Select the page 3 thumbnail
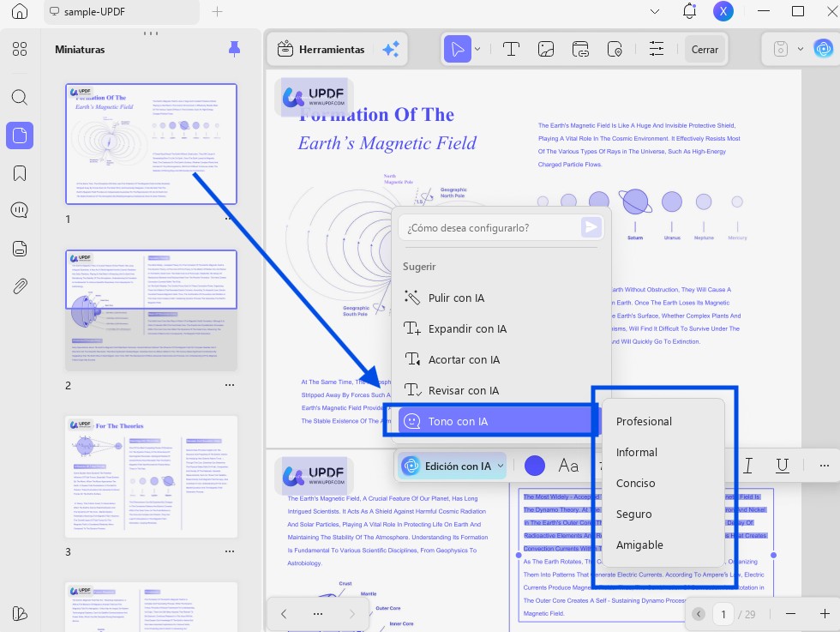 point(151,477)
